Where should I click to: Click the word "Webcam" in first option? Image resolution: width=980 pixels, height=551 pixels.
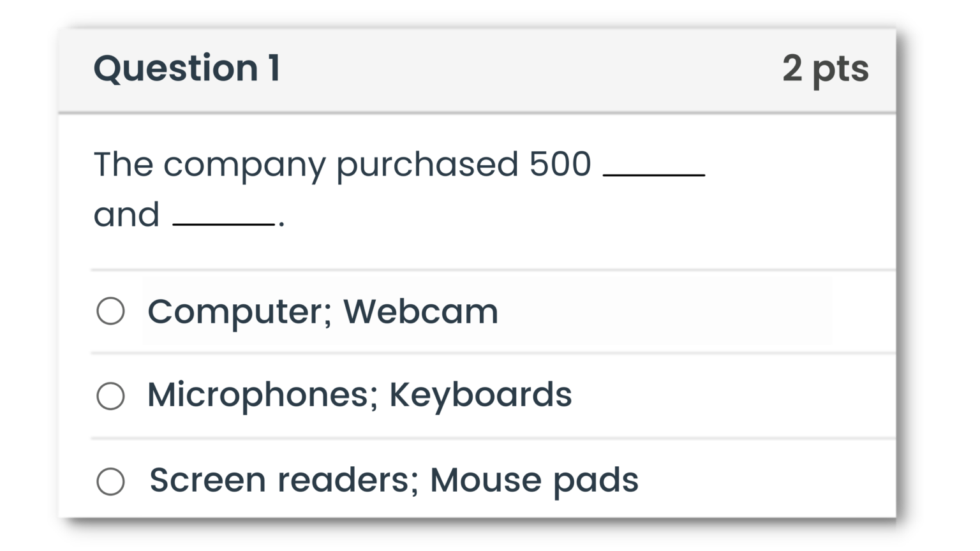[x=420, y=311]
